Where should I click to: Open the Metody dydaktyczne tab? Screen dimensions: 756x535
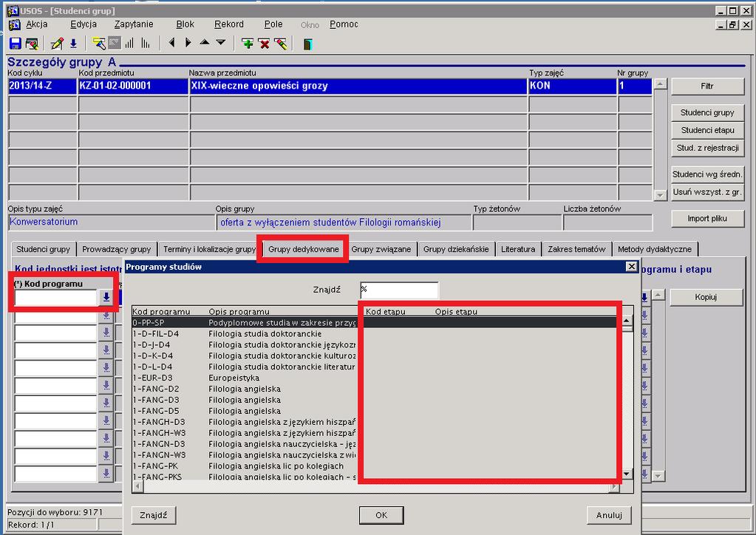point(654,249)
